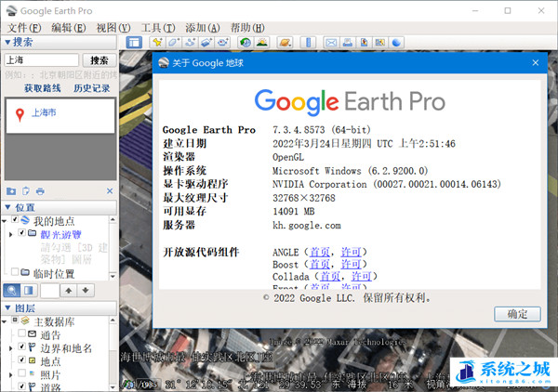558x392 pixels.
Task: Click the 位置 panel scrollbar down arrow
Action: (113, 276)
